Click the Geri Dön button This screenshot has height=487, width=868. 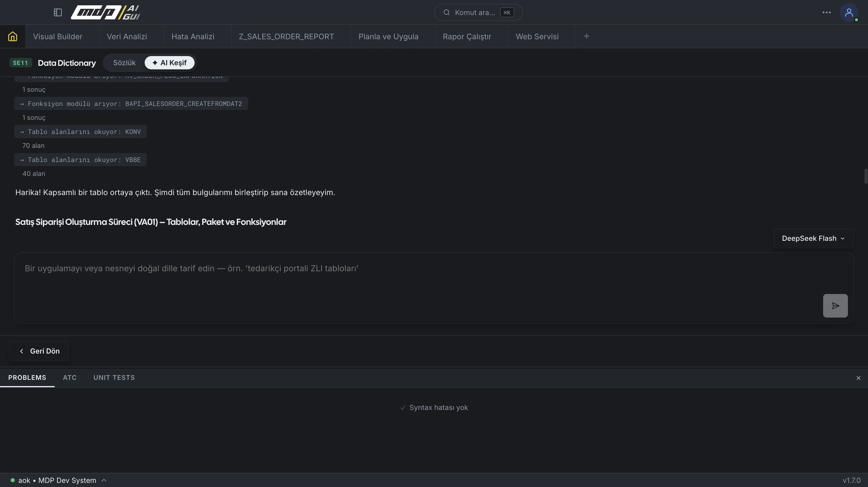click(x=39, y=351)
